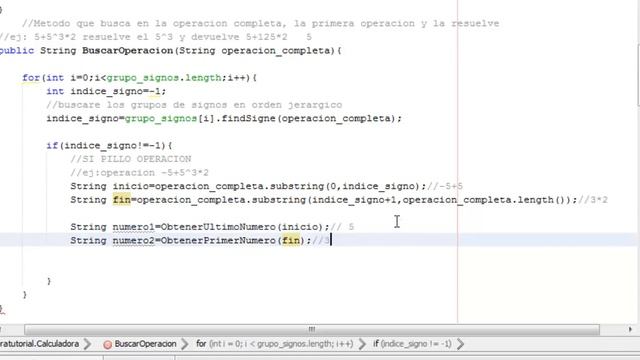This screenshot has width=640, height=360.
Task: Click the BuscarOperacion breadcrumb item
Action: coord(145,344)
